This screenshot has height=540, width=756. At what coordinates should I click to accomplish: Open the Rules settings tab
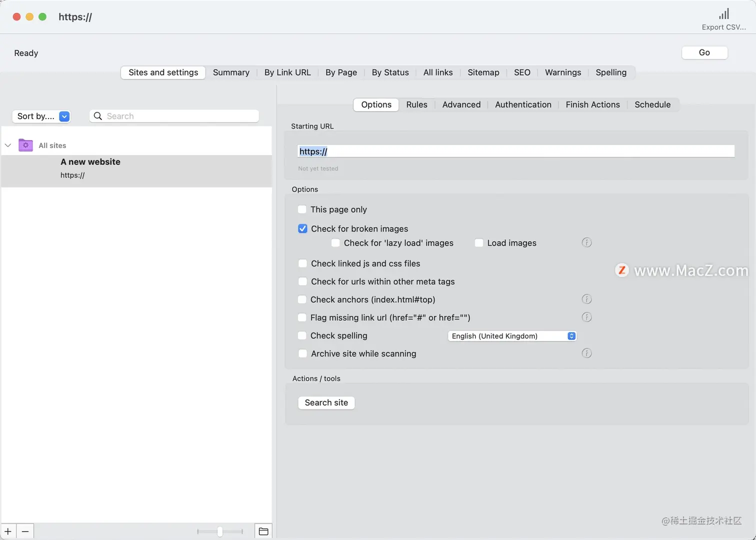tap(416, 104)
